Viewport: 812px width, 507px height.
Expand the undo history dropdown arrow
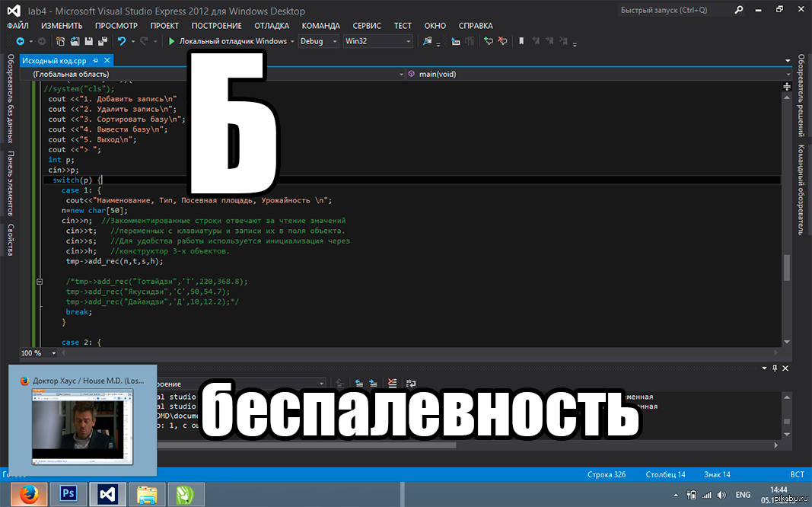point(133,41)
